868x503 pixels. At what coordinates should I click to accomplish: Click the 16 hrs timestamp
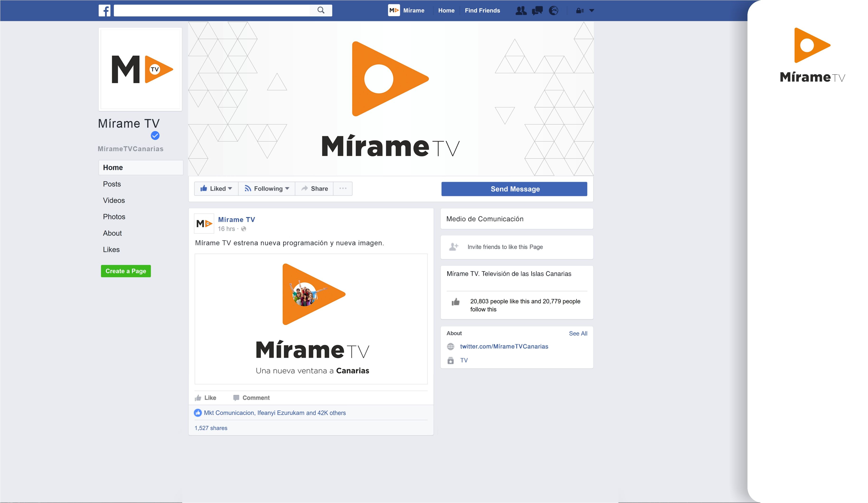coord(226,229)
